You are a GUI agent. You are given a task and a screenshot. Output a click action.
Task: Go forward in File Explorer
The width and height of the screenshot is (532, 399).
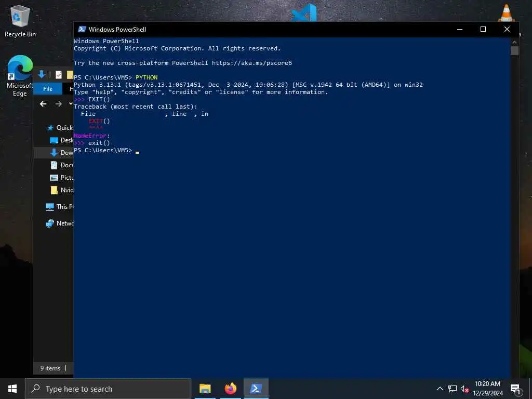point(58,104)
